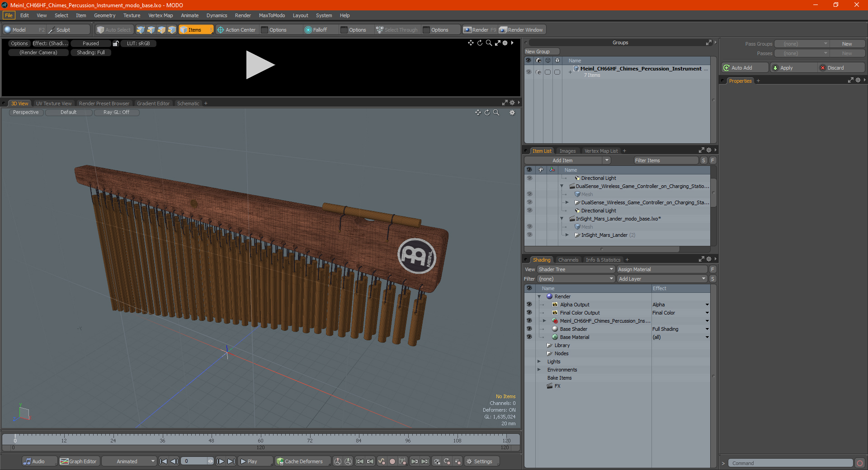The height and width of the screenshot is (470, 868).
Task: Switch to UV Texture View tab
Action: pyautogui.click(x=53, y=103)
